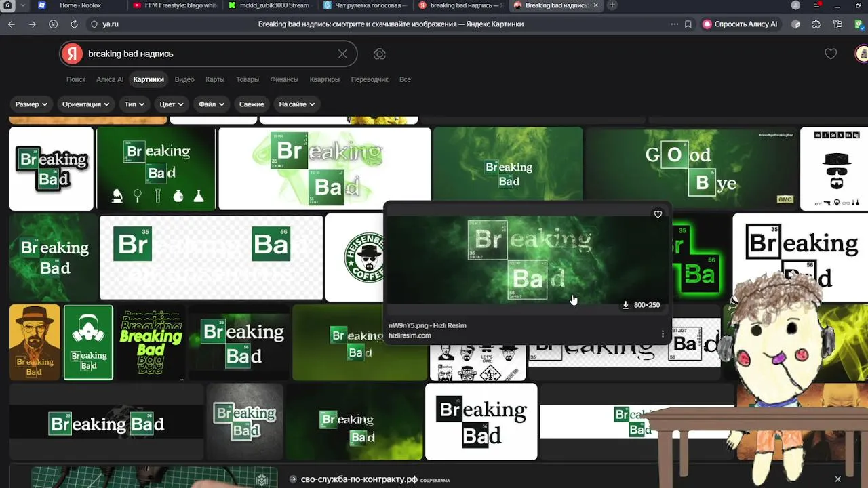The height and width of the screenshot is (488, 868).
Task: Open the Yandex home button in toolbar
Action: tap(53, 24)
